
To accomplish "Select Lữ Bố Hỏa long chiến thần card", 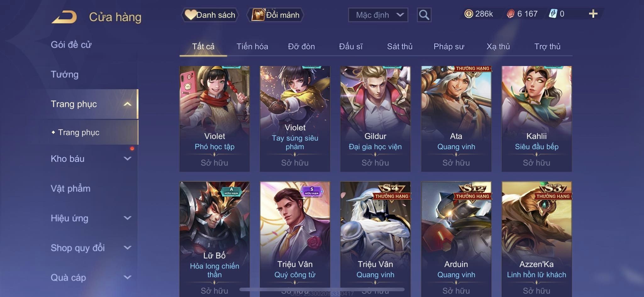I will [214, 239].
